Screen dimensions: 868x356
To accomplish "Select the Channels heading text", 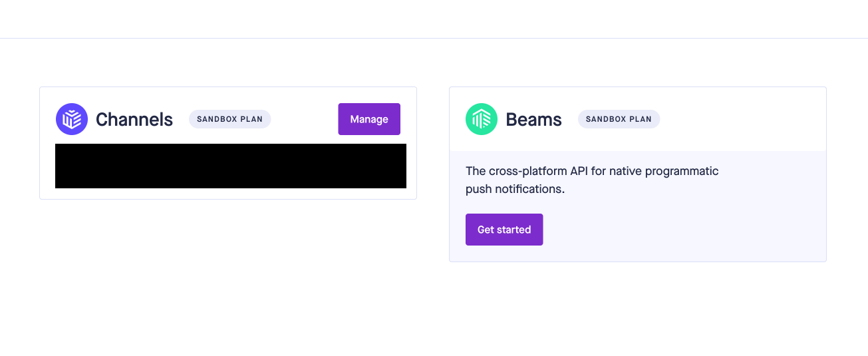I will (134, 120).
